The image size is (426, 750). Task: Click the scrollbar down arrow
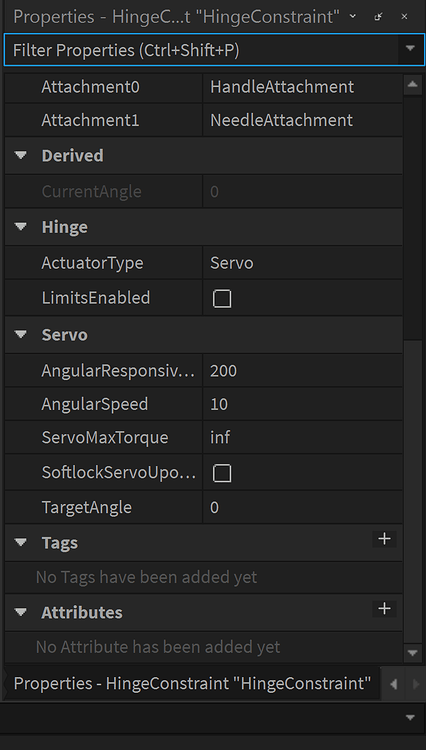click(413, 652)
